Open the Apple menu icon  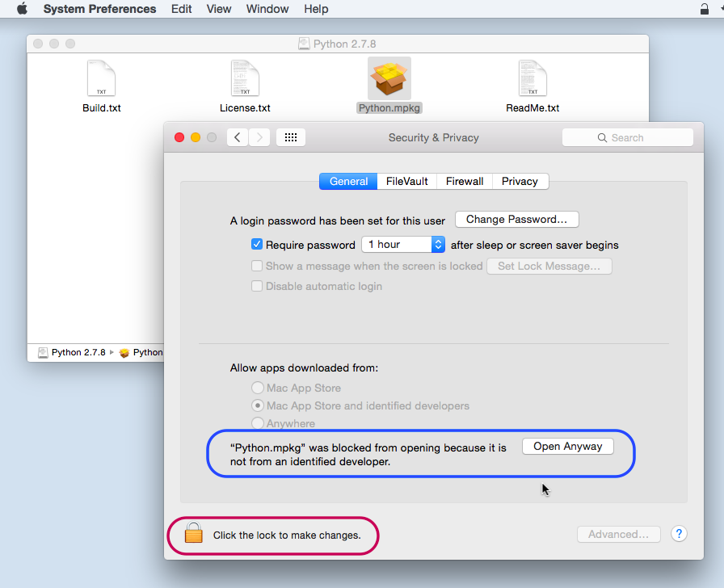[x=22, y=9]
